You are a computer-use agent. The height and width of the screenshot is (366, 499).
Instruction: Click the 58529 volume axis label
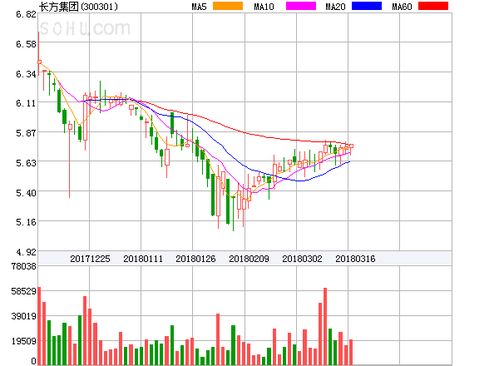pos(24,291)
